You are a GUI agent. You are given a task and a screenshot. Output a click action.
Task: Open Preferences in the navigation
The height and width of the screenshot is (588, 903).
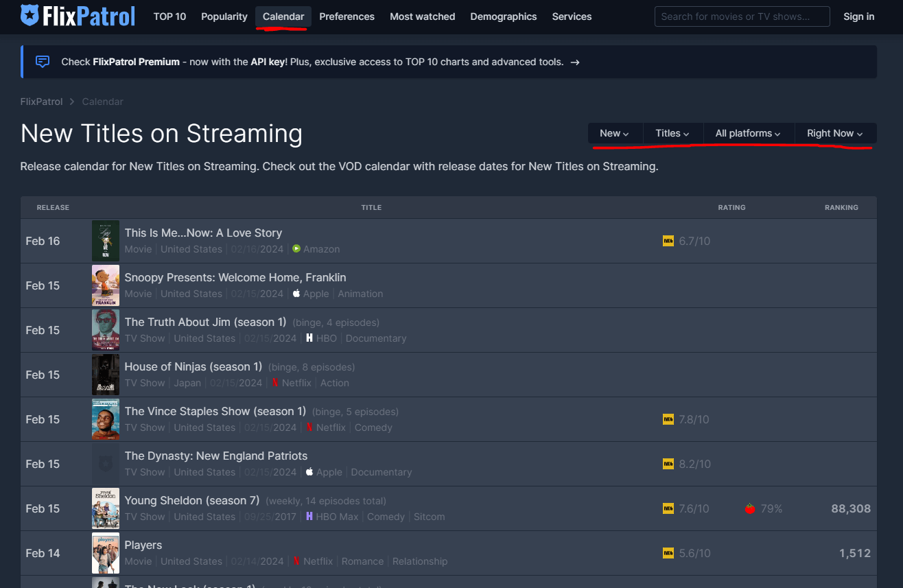[x=347, y=16]
